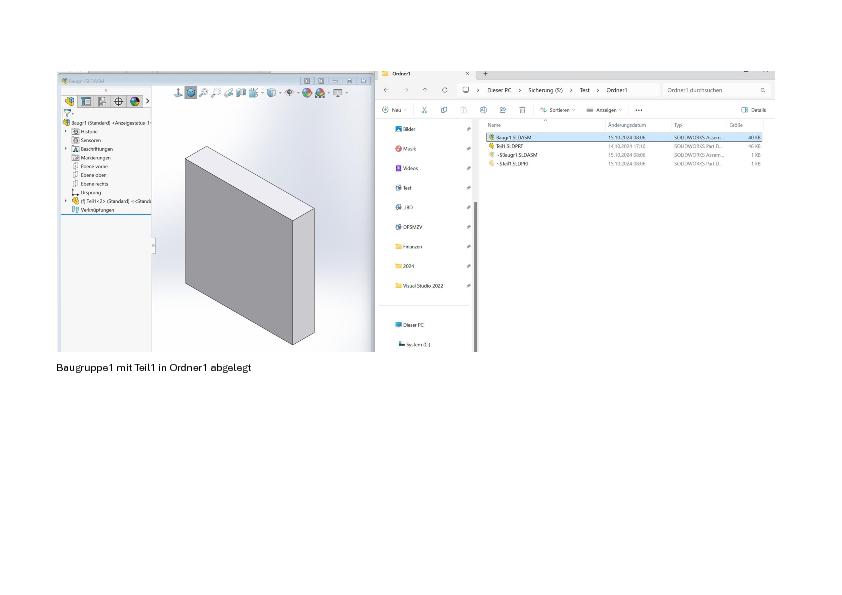Select Ursprung origin in the tree
The image size is (842, 595).
click(86, 192)
